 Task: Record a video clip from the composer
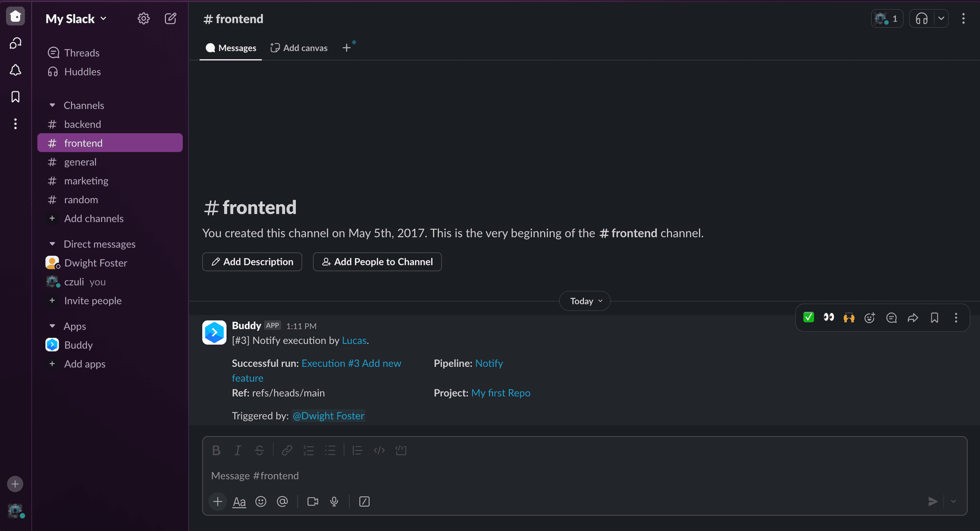click(x=312, y=501)
